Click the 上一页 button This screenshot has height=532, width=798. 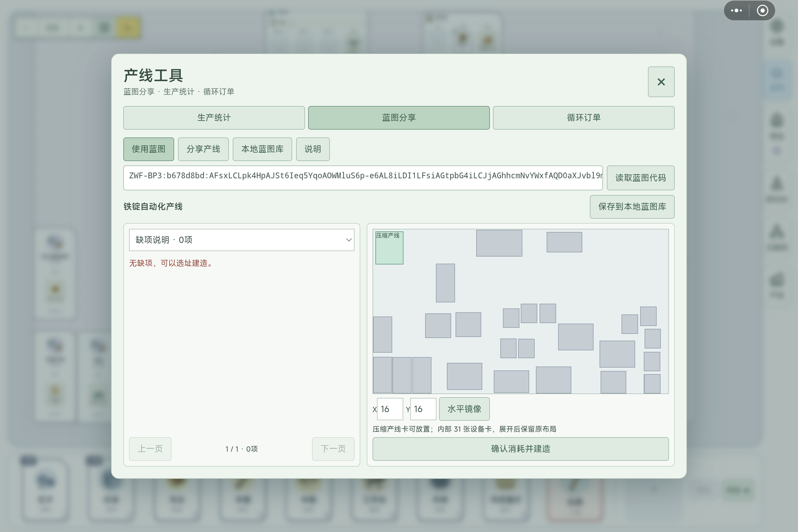pos(150,449)
